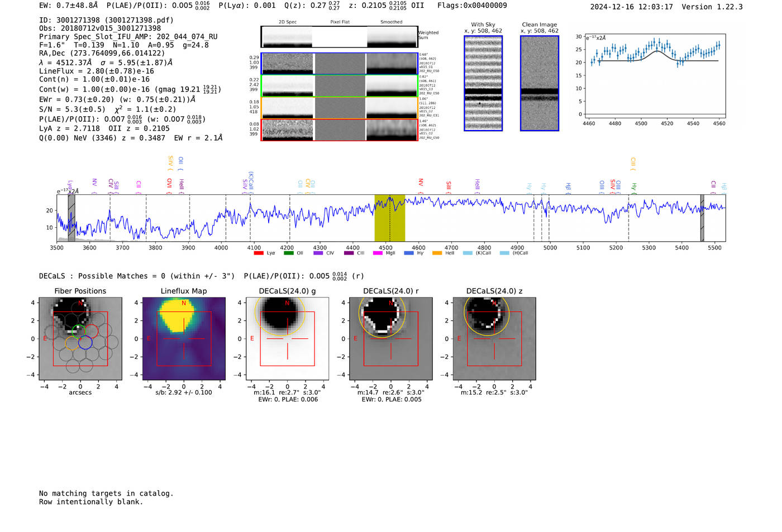Viewport: 782px width, 532px height.
Task: Open the DECaLS(24.0) g cutout
Action: 287,338
